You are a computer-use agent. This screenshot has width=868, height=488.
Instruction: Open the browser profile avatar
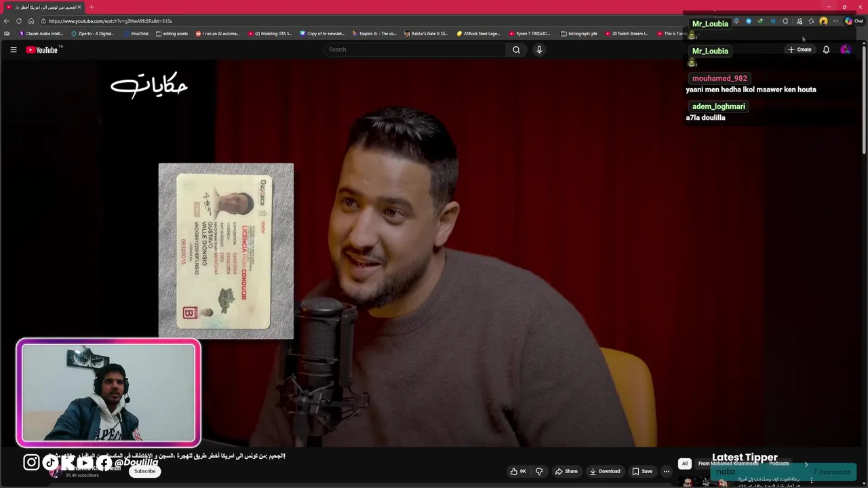point(823,21)
